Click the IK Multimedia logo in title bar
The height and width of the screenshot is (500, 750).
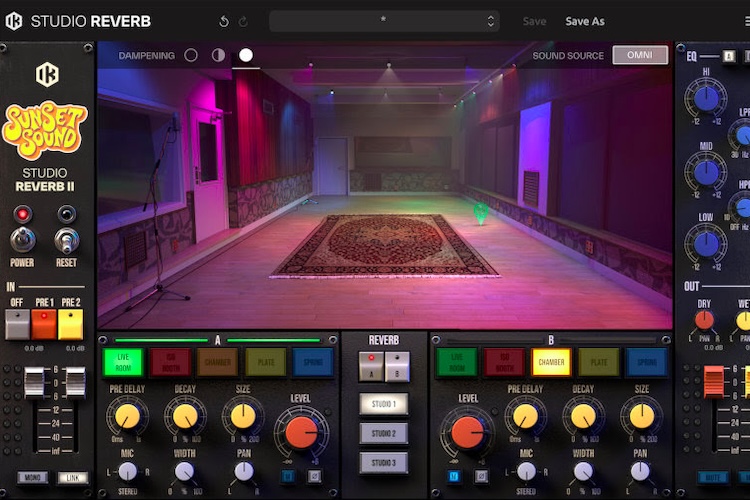tap(14, 21)
